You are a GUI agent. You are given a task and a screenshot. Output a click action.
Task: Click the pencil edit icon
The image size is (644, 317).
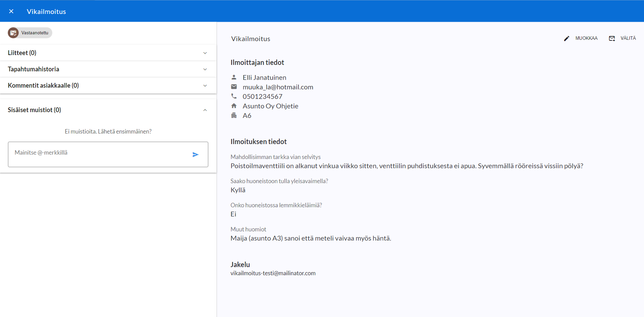(x=567, y=38)
